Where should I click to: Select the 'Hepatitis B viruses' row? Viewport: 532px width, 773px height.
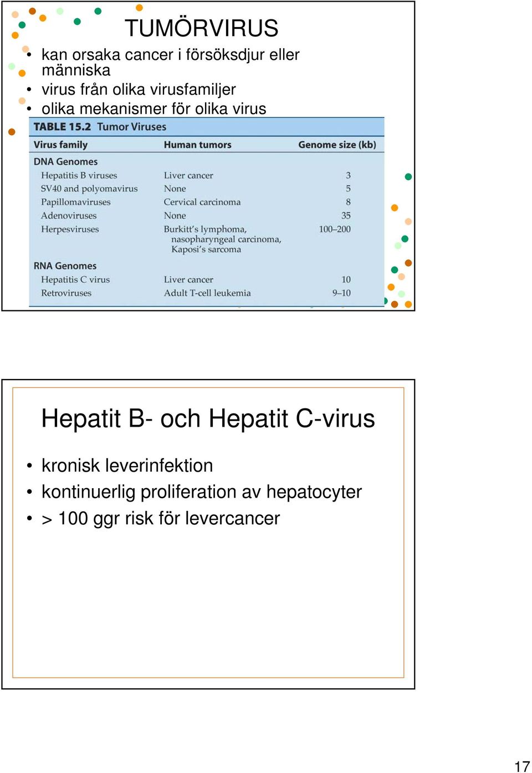point(196,175)
